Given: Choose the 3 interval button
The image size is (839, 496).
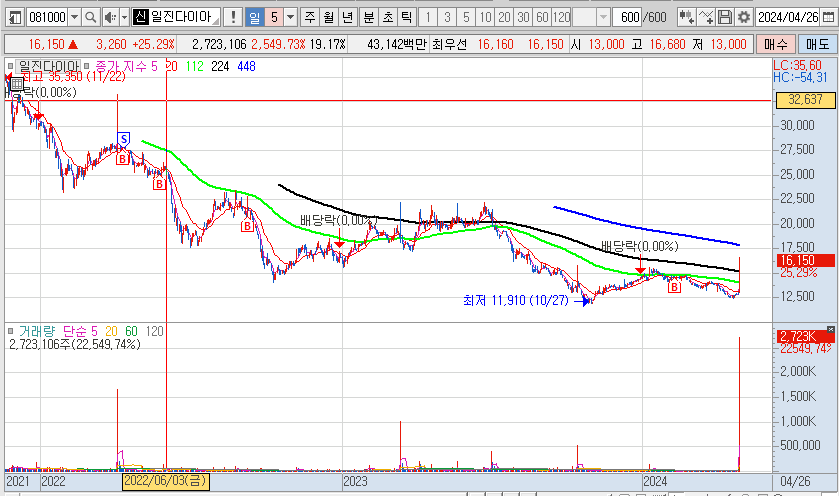Looking at the screenshot, I should (x=447, y=18).
